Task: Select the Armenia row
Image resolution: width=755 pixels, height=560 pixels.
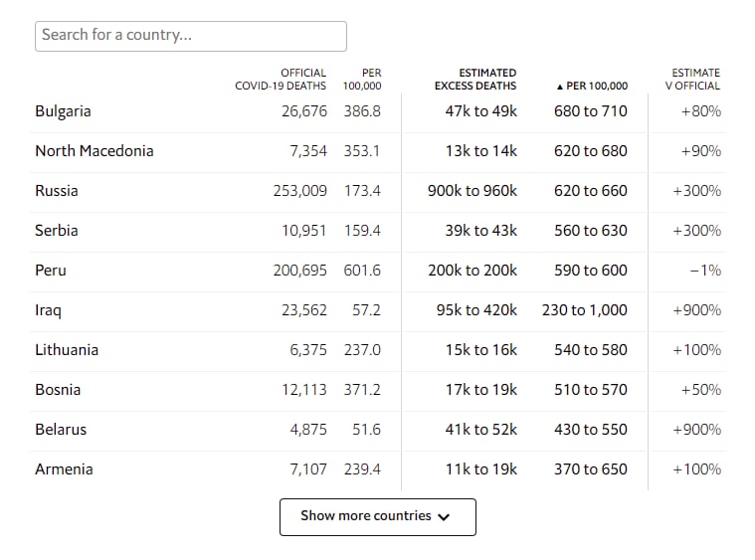Action: point(378,469)
